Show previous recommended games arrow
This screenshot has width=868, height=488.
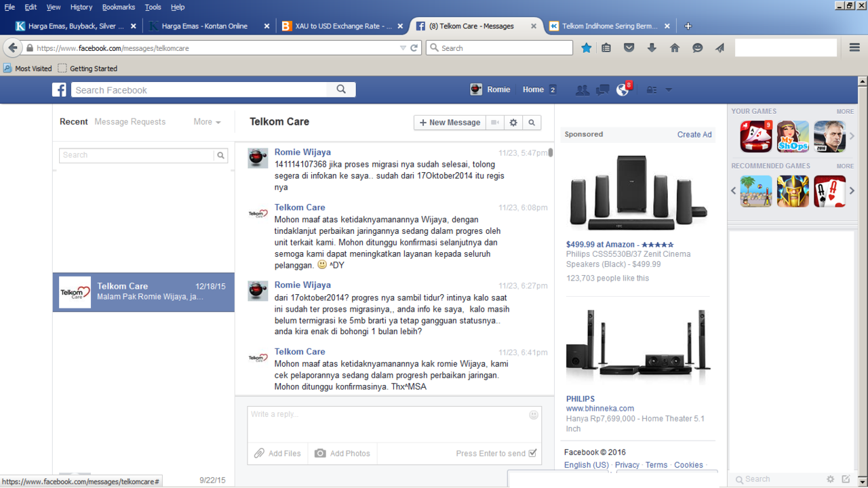734,191
